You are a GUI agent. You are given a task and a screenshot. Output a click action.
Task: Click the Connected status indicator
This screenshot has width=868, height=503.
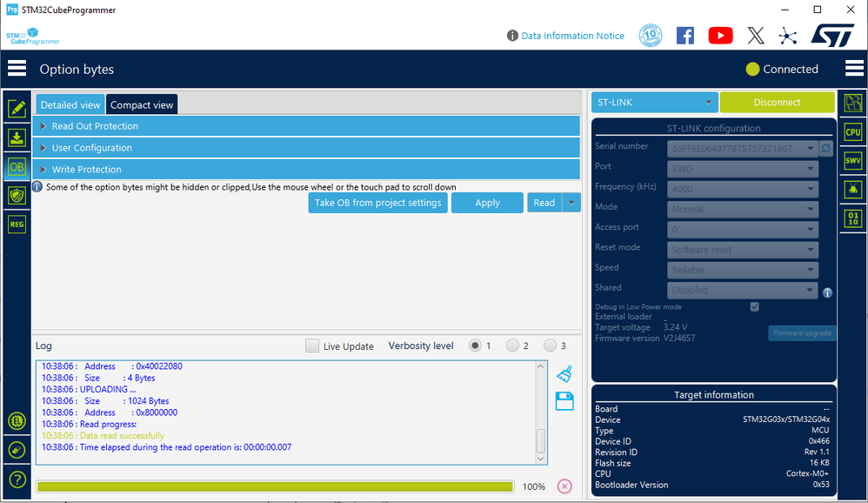coord(782,70)
